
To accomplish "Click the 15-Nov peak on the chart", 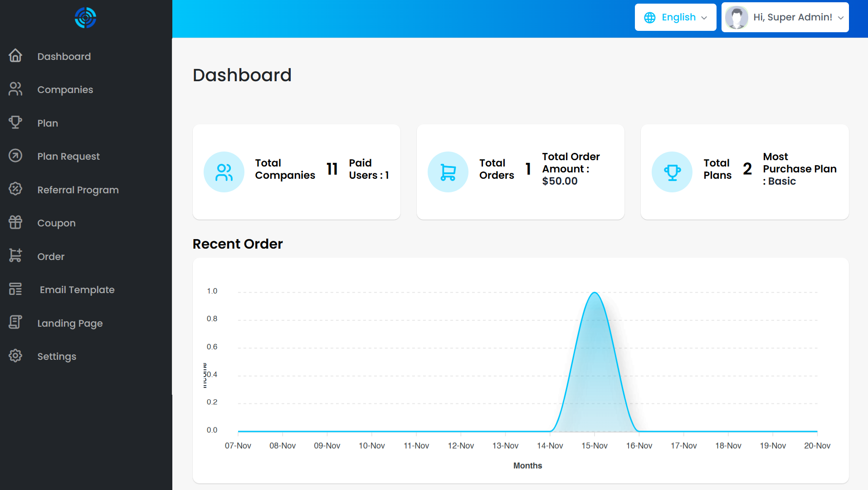I will (x=595, y=293).
